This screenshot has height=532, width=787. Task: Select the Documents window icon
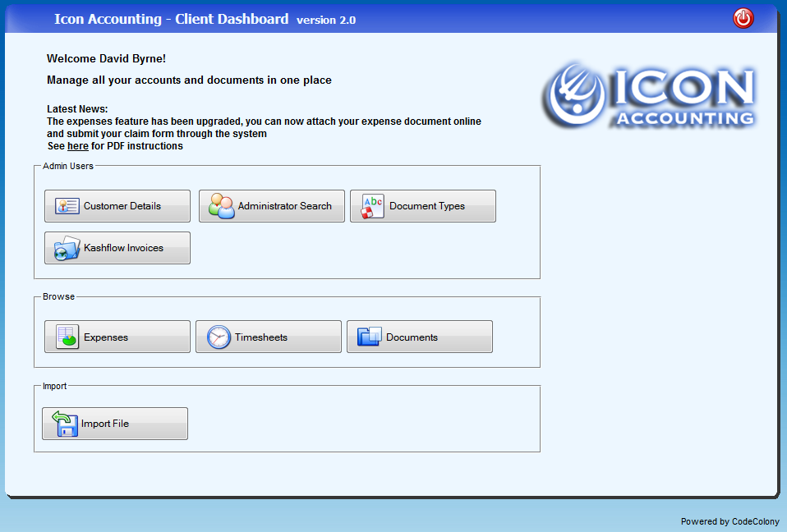tap(367, 336)
